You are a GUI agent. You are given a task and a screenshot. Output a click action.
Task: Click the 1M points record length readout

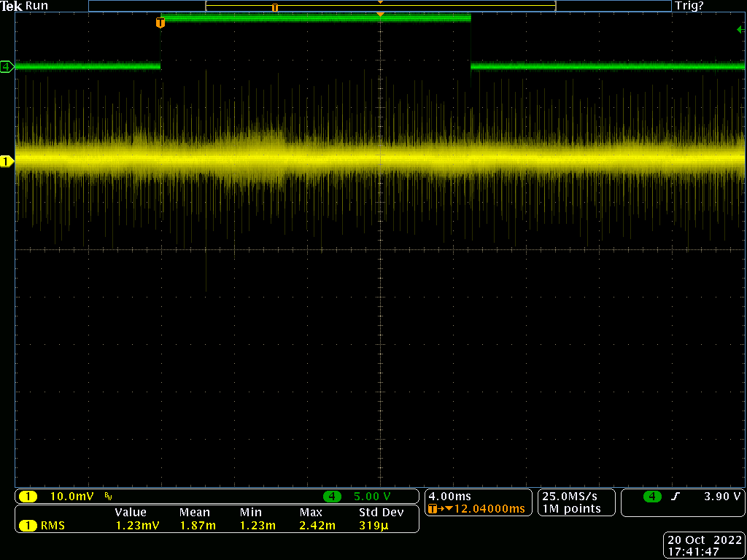click(x=571, y=509)
